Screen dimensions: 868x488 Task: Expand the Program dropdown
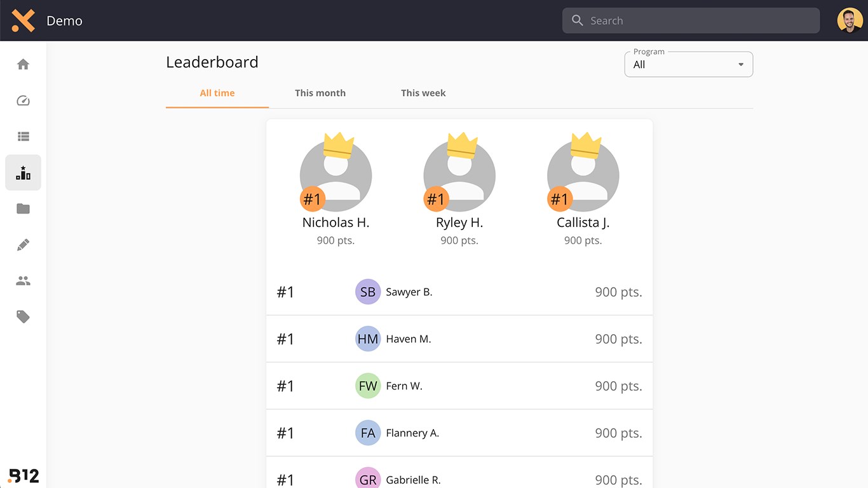[688, 64]
